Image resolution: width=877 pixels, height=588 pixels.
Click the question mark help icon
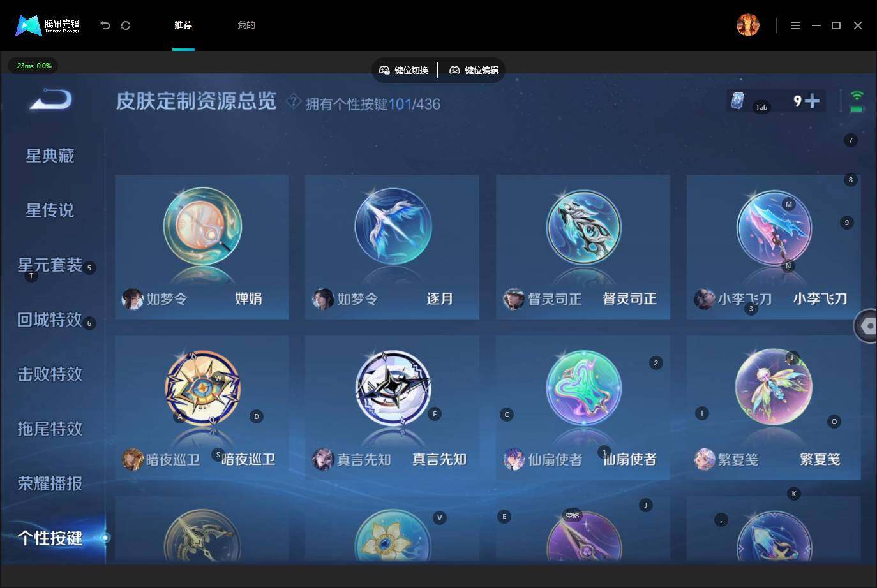(293, 101)
